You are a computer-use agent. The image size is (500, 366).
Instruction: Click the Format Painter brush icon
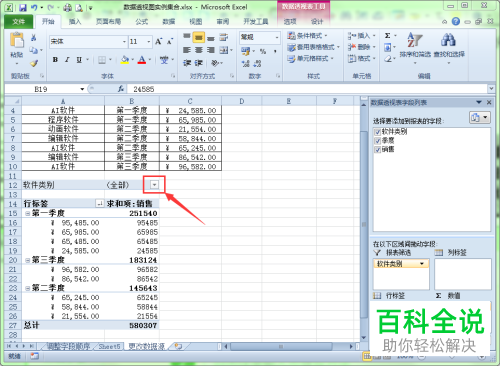click(x=34, y=63)
